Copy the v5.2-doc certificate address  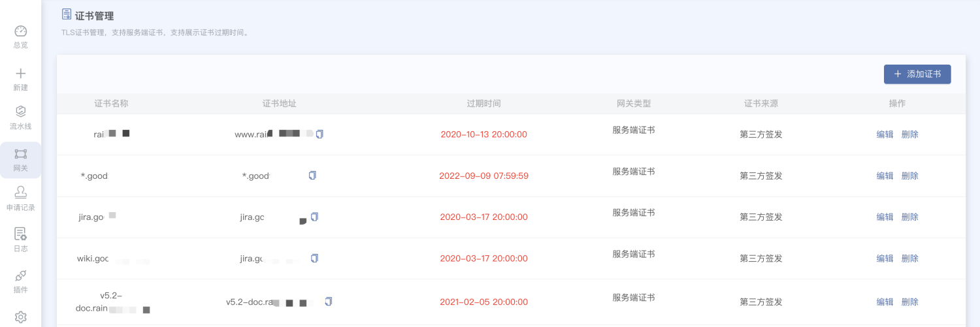tap(329, 302)
